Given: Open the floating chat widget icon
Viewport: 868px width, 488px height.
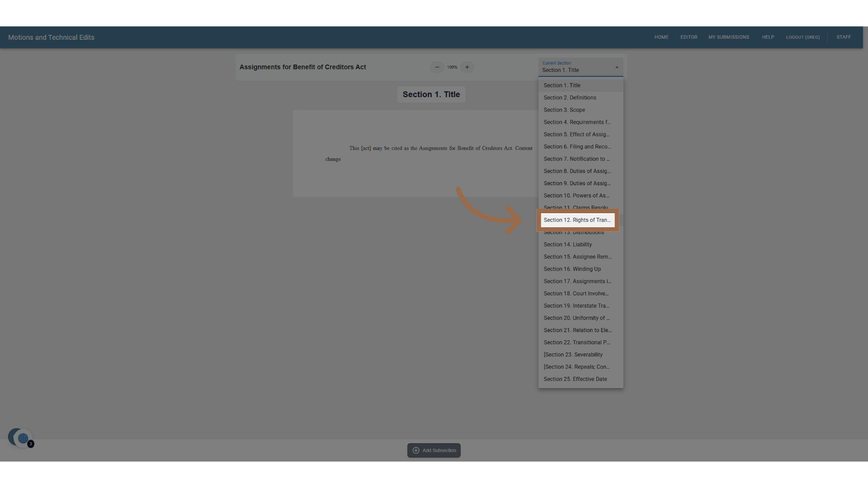Looking at the screenshot, I should [21, 438].
